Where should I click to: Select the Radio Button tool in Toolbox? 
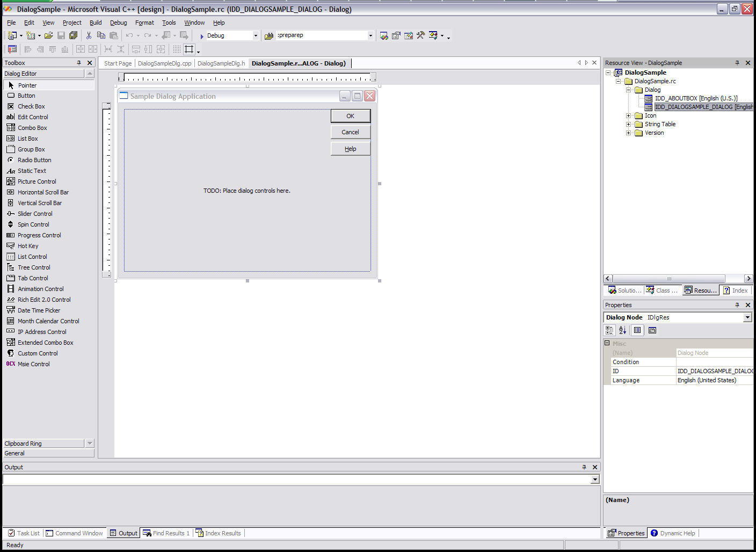[x=49, y=160]
